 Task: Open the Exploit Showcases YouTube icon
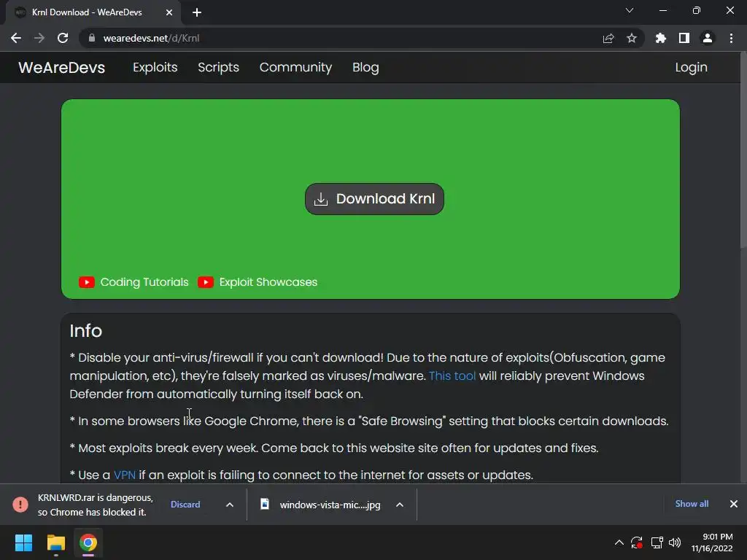point(205,282)
